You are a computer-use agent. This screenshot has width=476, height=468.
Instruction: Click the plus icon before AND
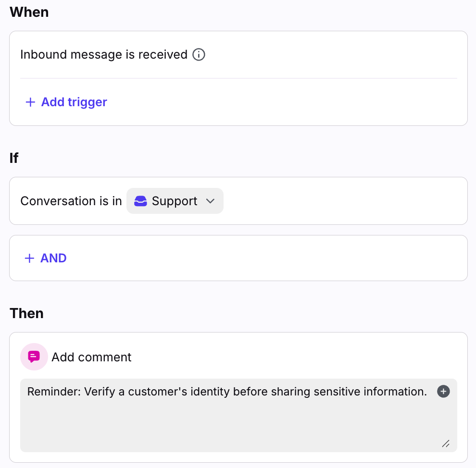pyautogui.click(x=29, y=258)
